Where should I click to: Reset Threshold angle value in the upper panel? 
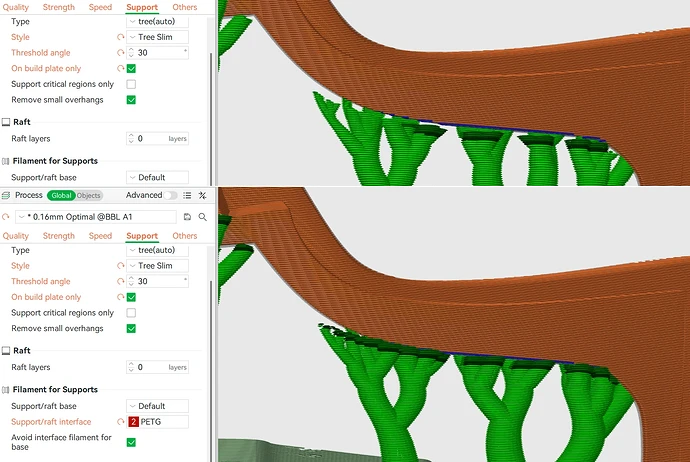[121, 53]
